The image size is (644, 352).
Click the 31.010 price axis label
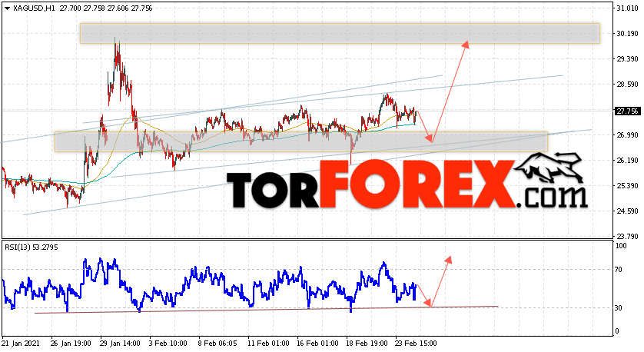point(627,8)
